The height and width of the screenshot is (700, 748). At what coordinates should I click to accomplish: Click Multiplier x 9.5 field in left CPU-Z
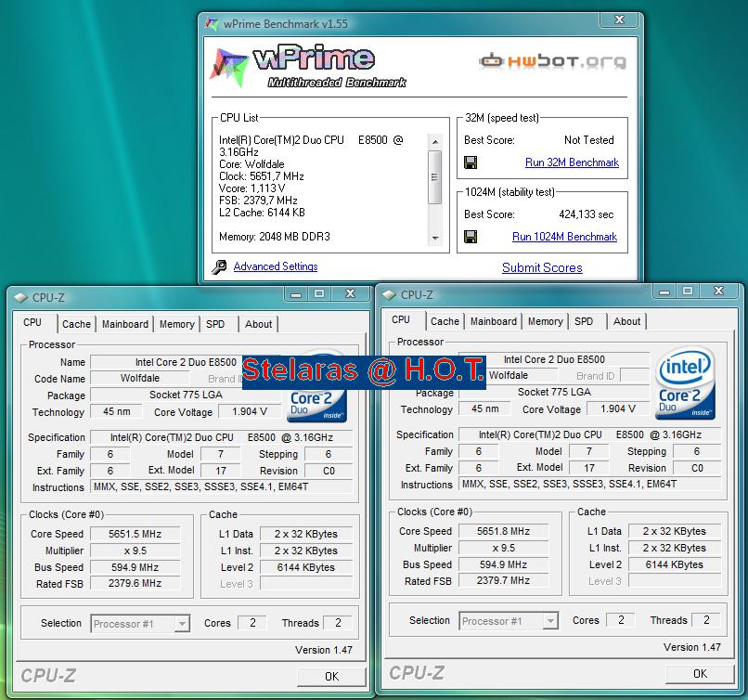(135, 551)
